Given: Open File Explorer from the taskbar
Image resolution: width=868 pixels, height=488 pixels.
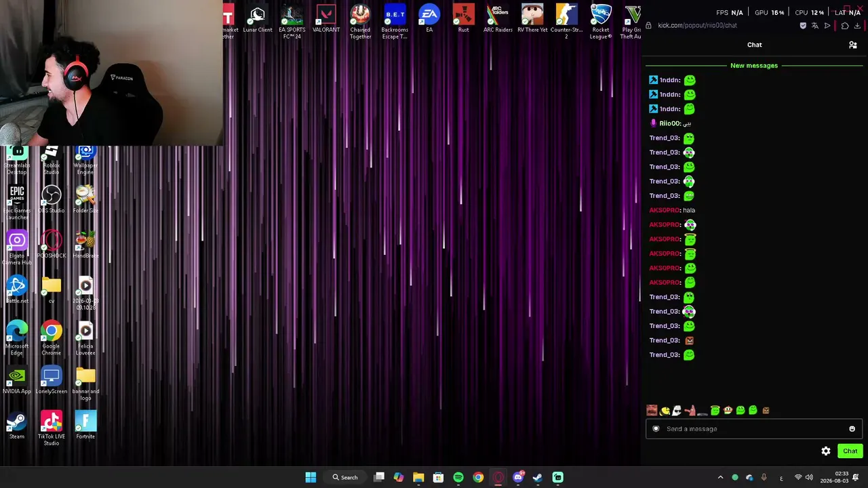Looking at the screenshot, I should pyautogui.click(x=418, y=477).
